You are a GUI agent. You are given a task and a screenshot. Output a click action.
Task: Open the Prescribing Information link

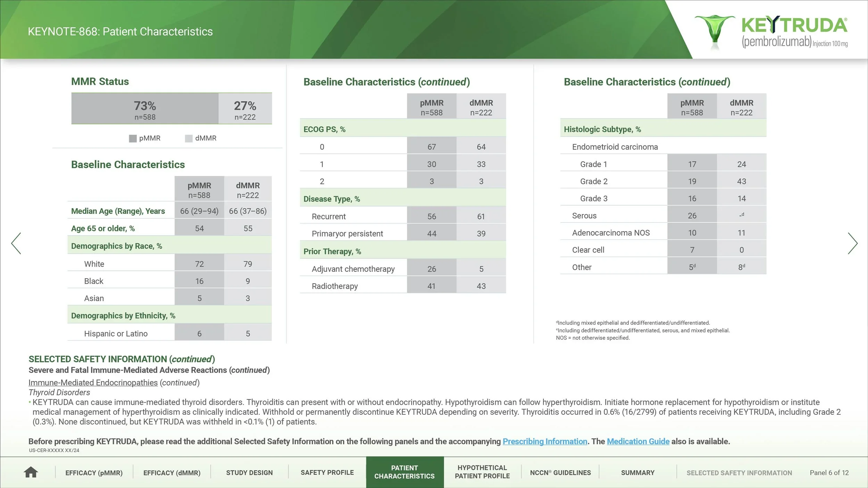pos(545,441)
